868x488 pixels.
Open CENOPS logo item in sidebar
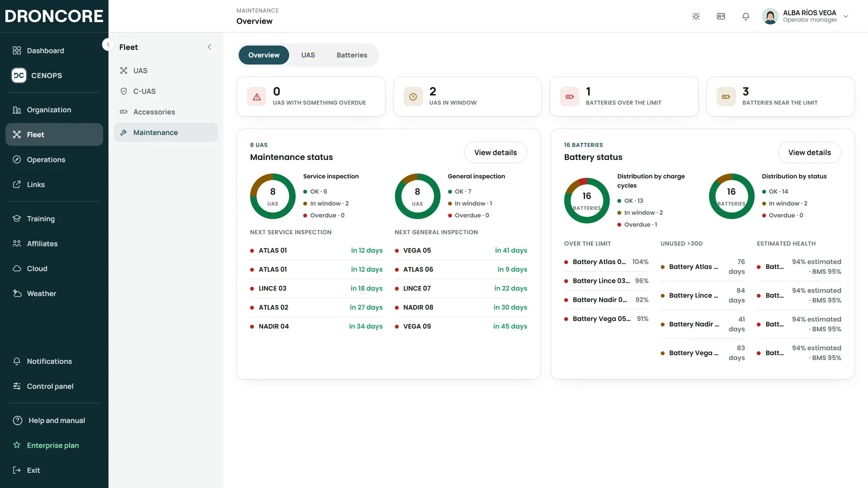pyautogui.click(x=54, y=75)
